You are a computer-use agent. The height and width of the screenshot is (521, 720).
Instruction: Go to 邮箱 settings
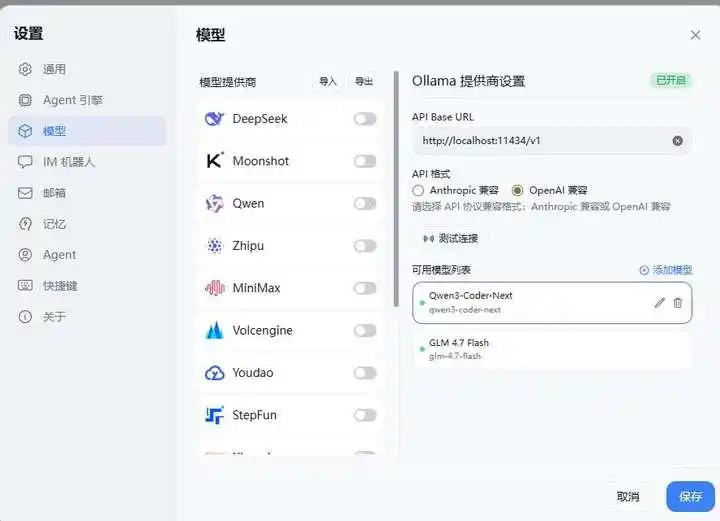pyautogui.click(x=87, y=193)
